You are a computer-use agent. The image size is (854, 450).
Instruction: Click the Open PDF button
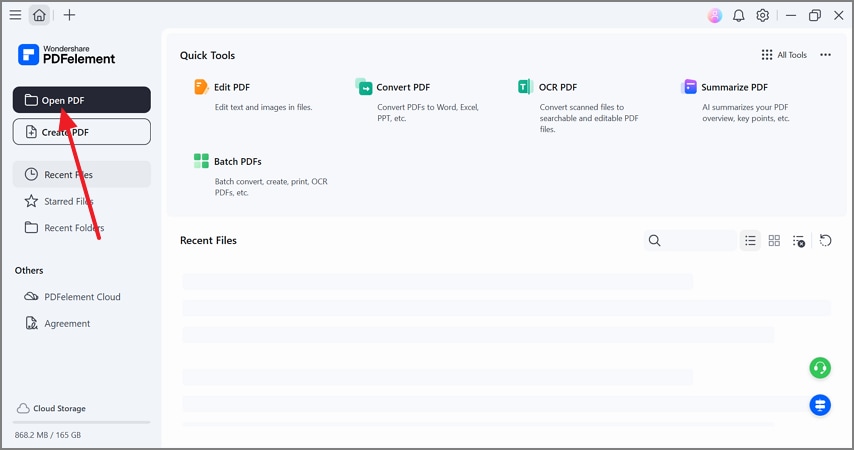point(82,100)
